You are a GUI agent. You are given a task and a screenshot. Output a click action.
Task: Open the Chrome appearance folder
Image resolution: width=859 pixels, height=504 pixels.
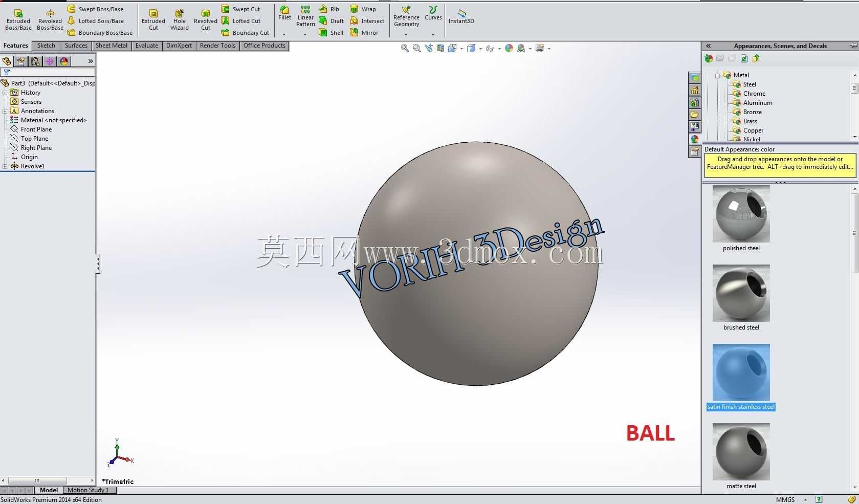pos(749,94)
